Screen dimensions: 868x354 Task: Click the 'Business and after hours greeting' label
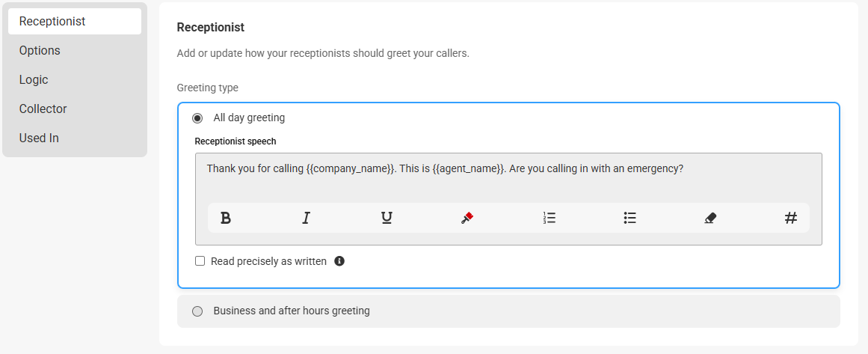(x=291, y=311)
